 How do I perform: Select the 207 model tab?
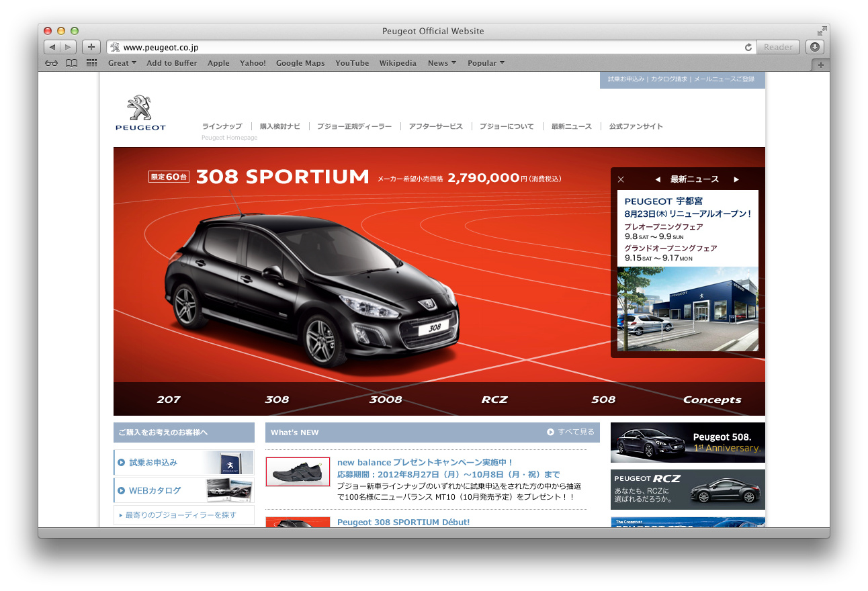tap(169, 400)
